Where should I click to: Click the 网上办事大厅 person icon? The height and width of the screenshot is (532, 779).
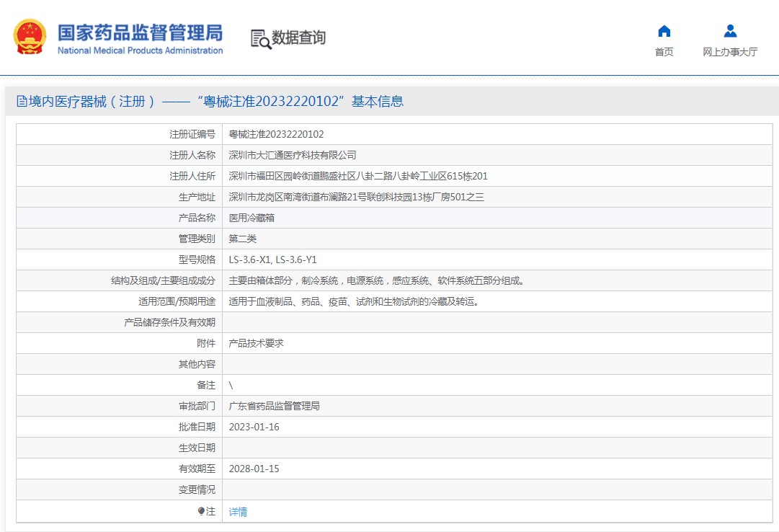pyautogui.click(x=730, y=31)
